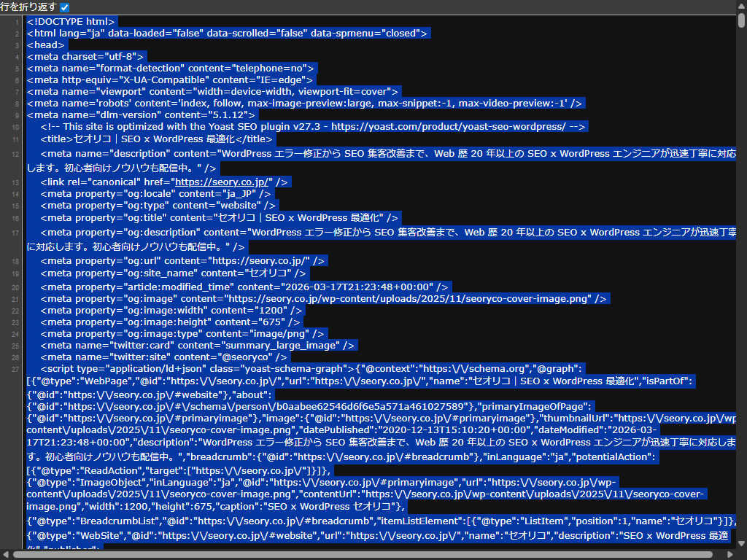The height and width of the screenshot is (560, 747).
Task: Click line number 1 in the gutter
Action: 17,22
